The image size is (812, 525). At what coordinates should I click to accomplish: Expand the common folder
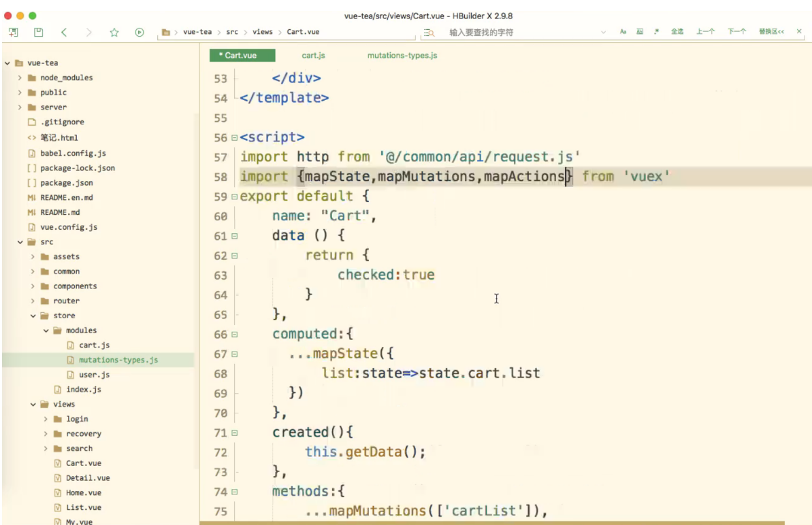click(33, 271)
